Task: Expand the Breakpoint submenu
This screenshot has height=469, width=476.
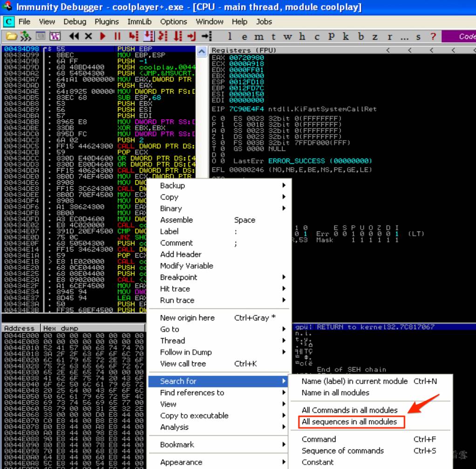Action: tap(219, 277)
